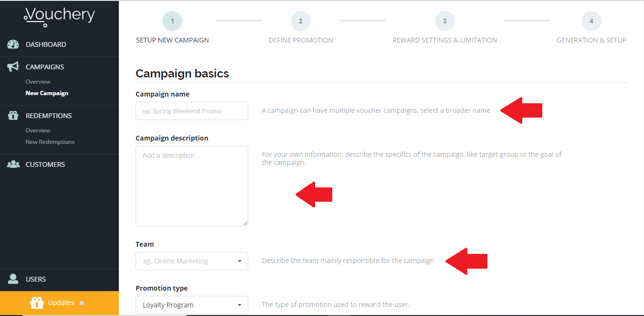Focus the Campaign name input field
Screen dimensions: 644x316
pyautogui.click(x=192, y=111)
